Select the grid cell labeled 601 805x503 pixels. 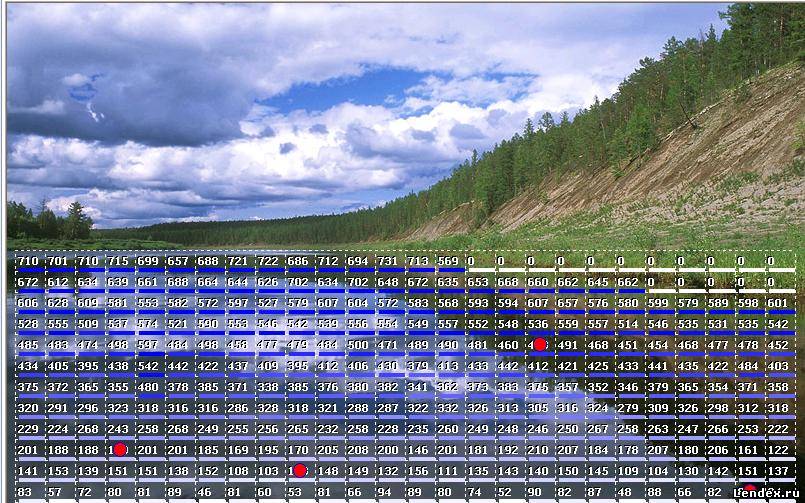(x=777, y=303)
